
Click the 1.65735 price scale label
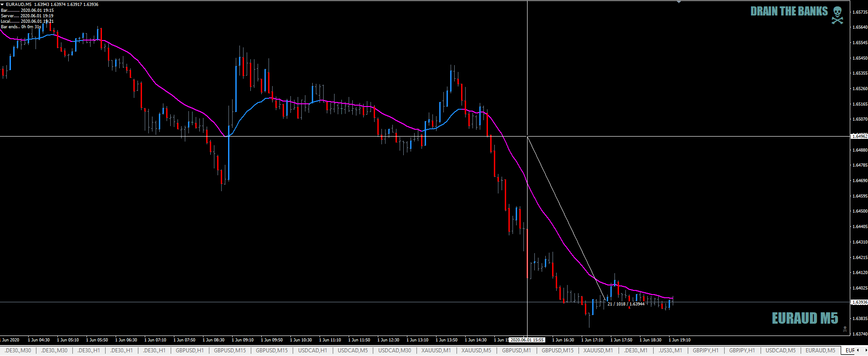(x=860, y=12)
